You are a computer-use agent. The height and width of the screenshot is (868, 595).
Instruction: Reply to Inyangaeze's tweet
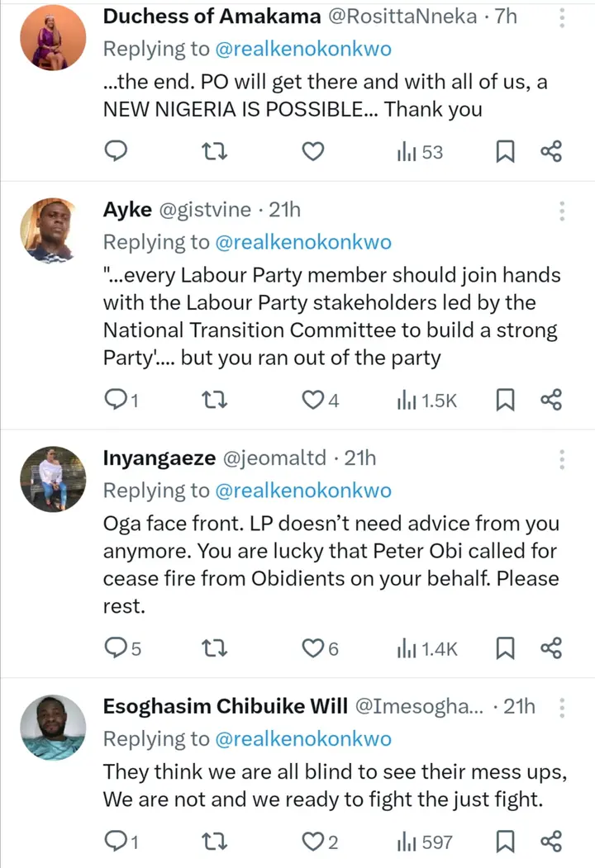(117, 648)
